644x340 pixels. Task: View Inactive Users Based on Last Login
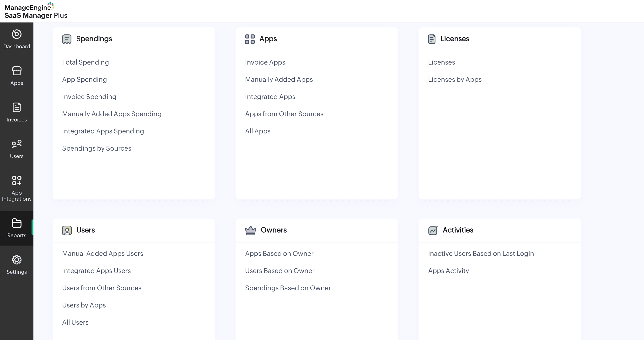(481, 253)
